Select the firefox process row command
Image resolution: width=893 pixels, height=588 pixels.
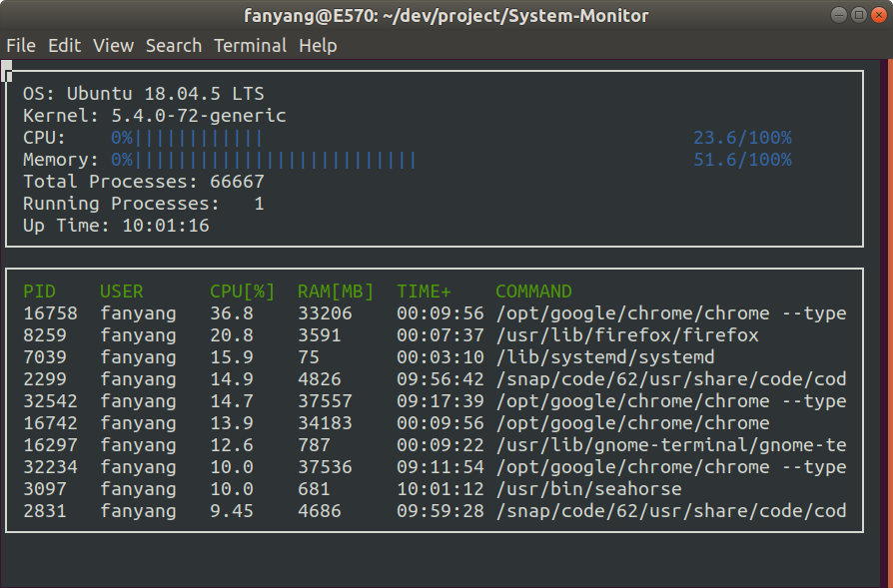(626, 335)
